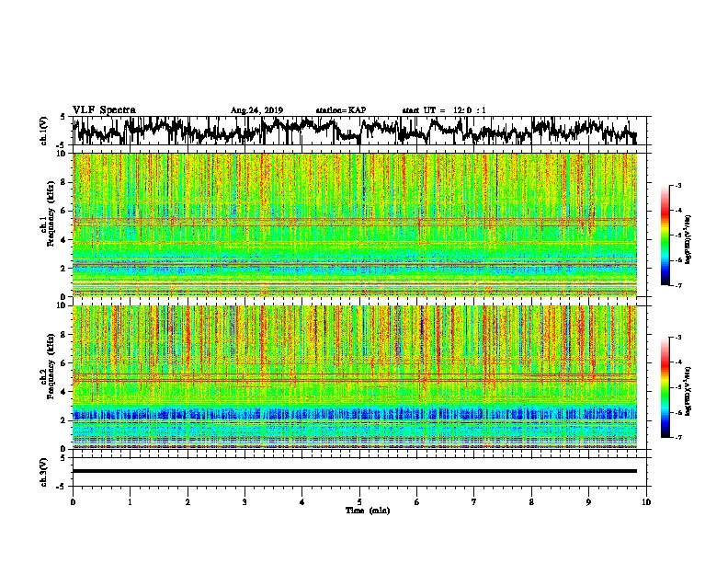
Task: Click the ch.3 flat black voltage trace
Action: [355, 471]
